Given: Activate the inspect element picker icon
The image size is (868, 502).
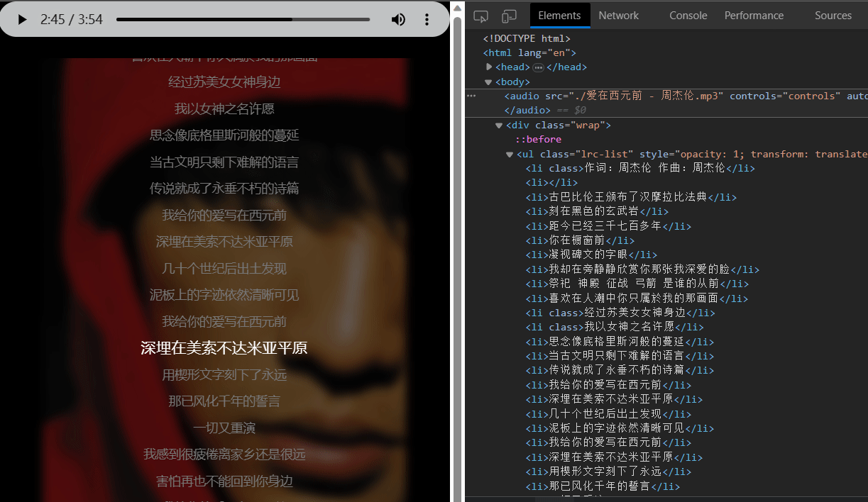Looking at the screenshot, I should coord(480,16).
